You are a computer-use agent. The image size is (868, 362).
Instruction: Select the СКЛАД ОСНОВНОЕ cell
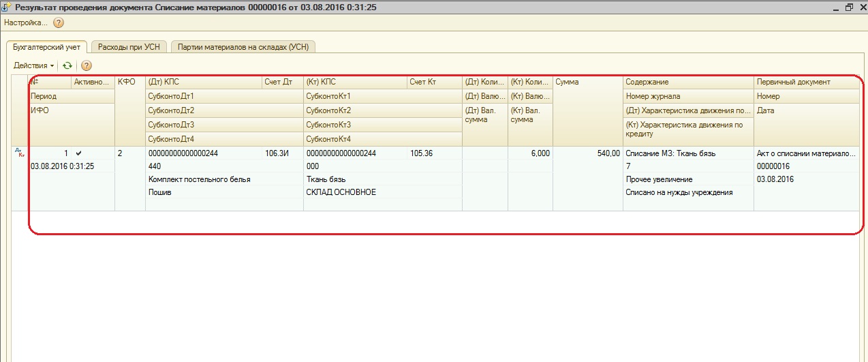[x=382, y=192]
